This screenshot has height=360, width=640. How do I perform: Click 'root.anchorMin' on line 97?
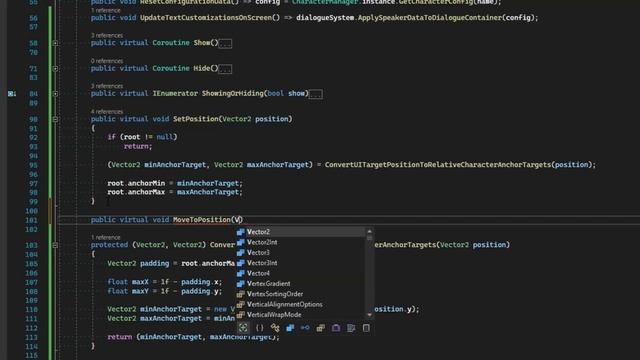136,183
